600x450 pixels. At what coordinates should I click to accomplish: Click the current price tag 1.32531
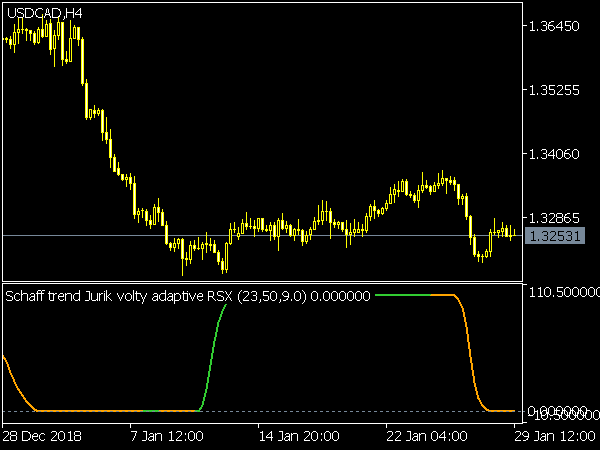(x=554, y=236)
